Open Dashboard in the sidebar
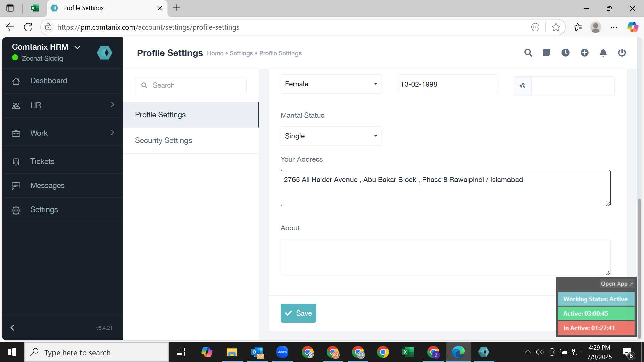644x362 pixels. coord(62,81)
